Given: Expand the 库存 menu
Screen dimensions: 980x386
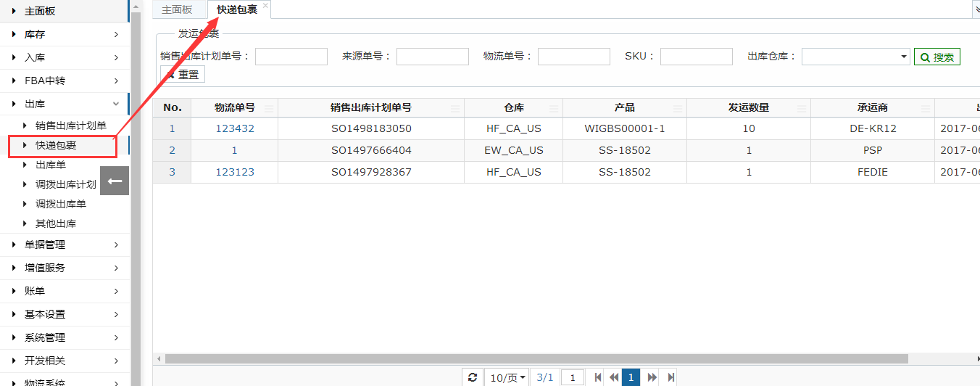Looking at the screenshot, I should point(65,34).
